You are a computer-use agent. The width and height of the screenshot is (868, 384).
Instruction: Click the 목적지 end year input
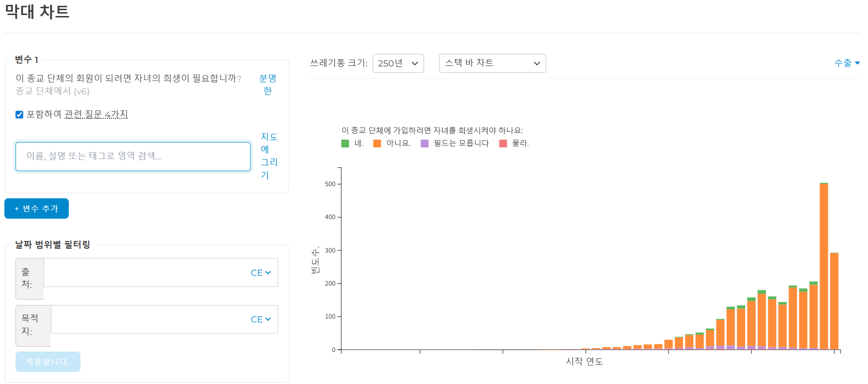pyautogui.click(x=149, y=320)
